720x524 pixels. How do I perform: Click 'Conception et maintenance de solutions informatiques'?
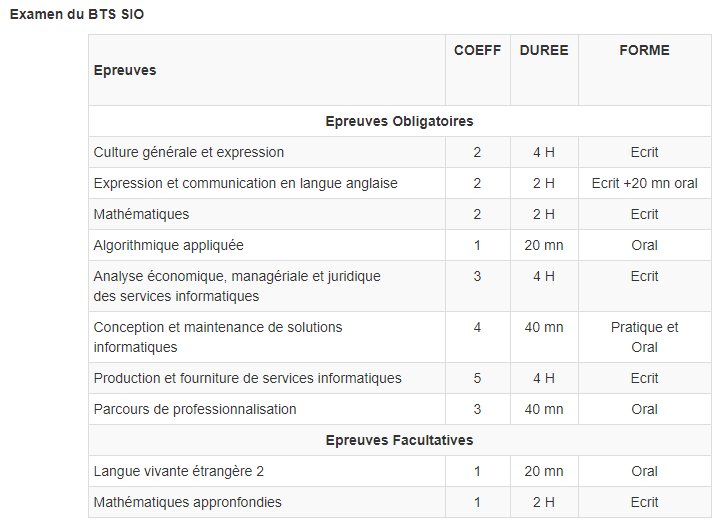[x=218, y=337]
